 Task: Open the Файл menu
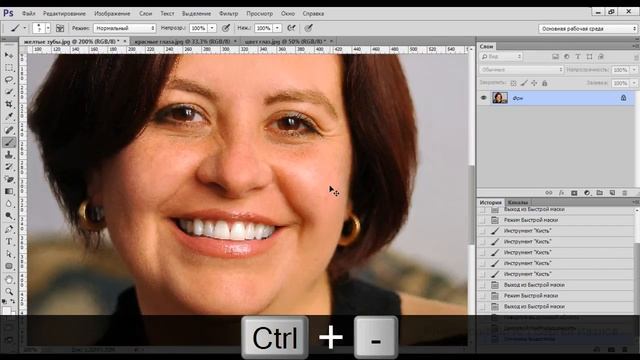click(28, 13)
